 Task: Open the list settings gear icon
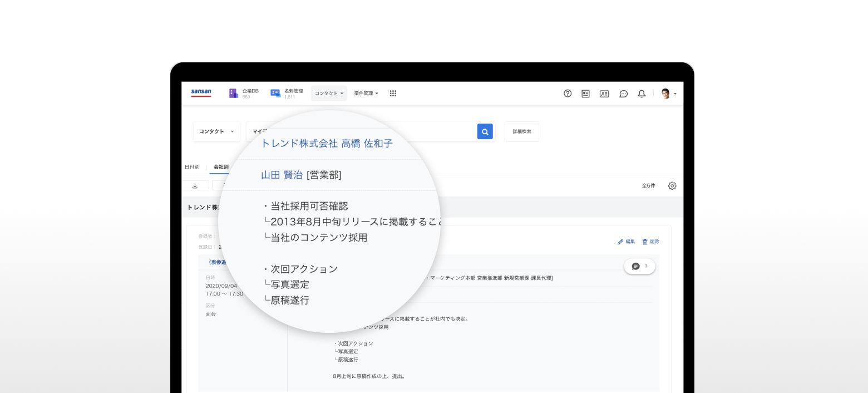(x=672, y=186)
